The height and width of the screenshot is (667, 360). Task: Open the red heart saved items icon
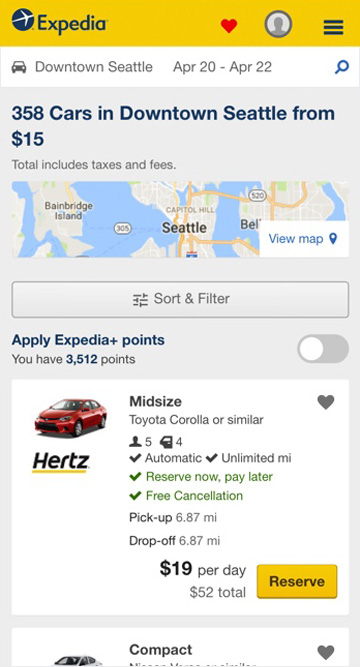229,26
